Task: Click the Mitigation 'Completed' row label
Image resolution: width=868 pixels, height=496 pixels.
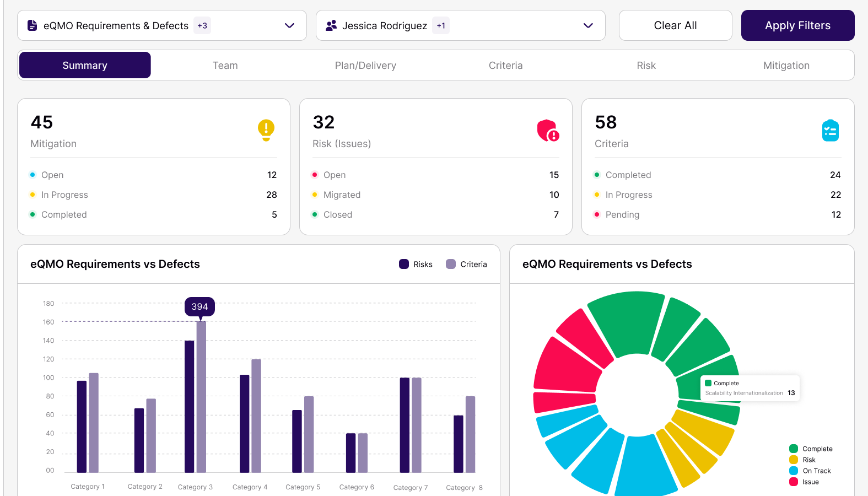Action: point(64,214)
